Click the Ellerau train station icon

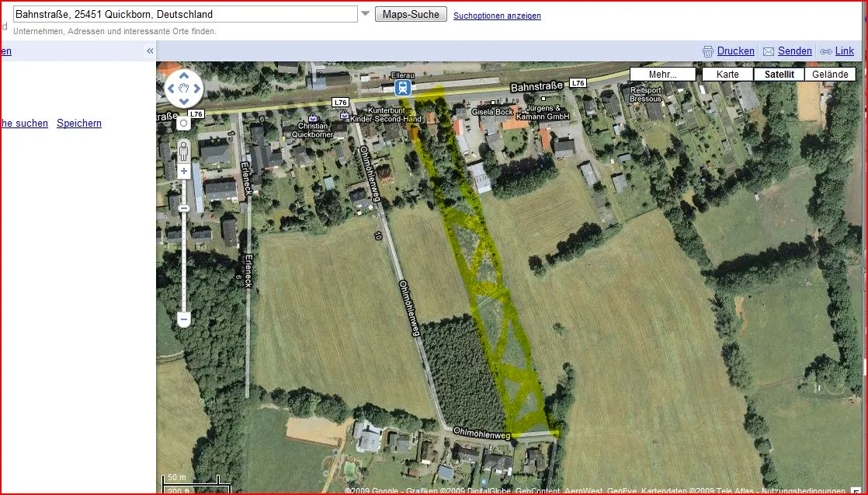click(403, 86)
